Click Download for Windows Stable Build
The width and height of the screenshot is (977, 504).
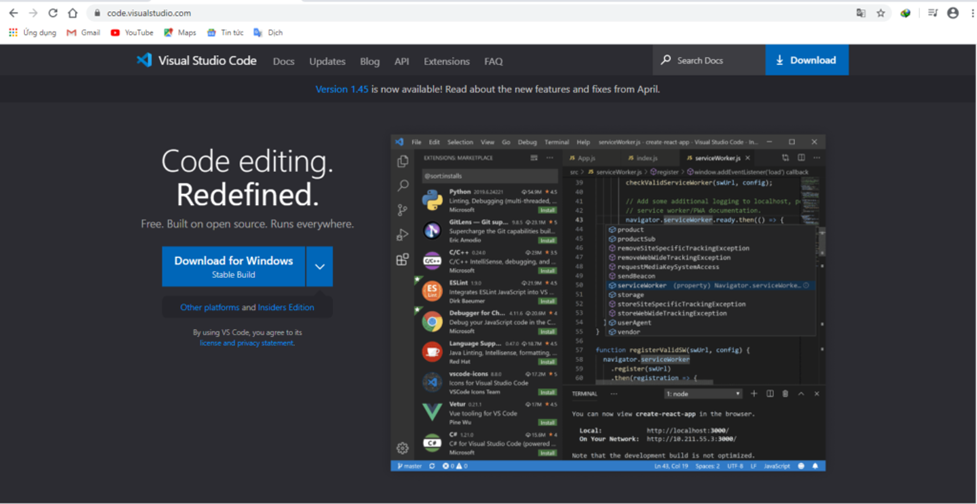(234, 266)
